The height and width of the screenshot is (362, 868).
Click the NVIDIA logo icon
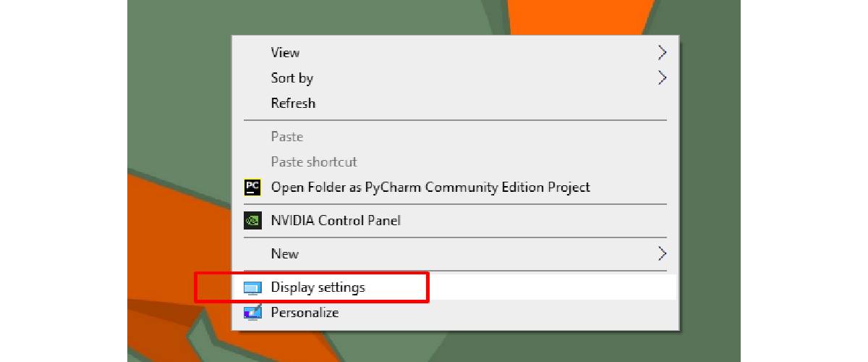pyautogui.click(x=252, y=220)
